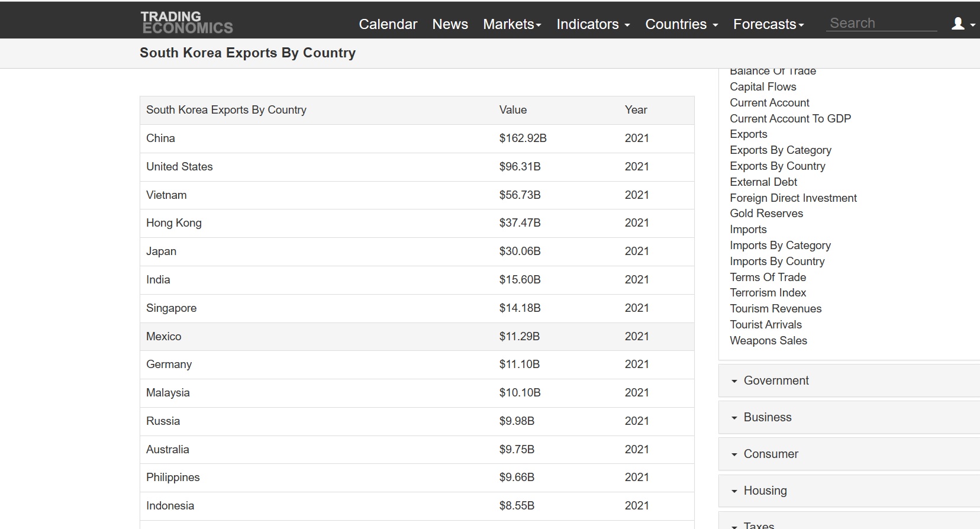The image size is (980, 529).
Task: Open Foreign Direct Investment link
Action: pyautogui.click(x=793, y=198)
